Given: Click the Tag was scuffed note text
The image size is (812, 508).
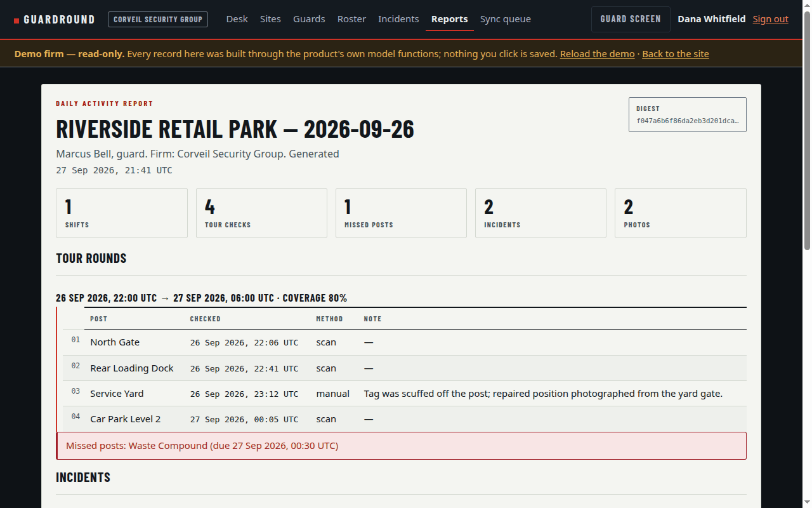Looking at the screenshot, I should point(543,394).
